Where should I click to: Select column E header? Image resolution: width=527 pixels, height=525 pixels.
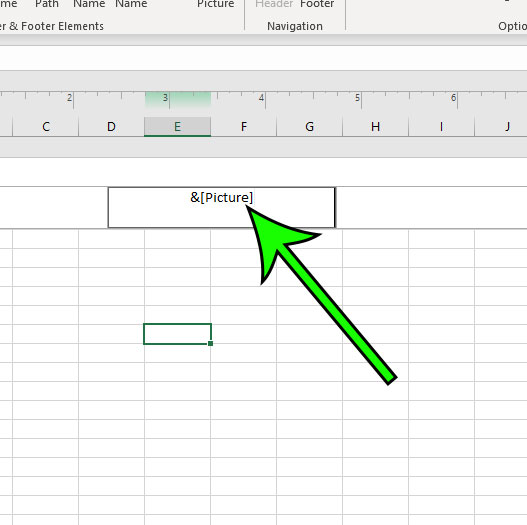pos(177,127)
